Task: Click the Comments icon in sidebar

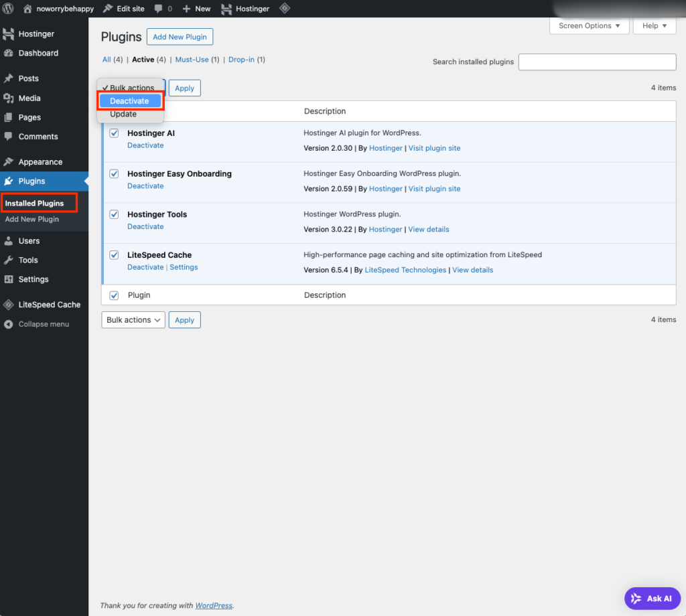Action: pos(8,137)
